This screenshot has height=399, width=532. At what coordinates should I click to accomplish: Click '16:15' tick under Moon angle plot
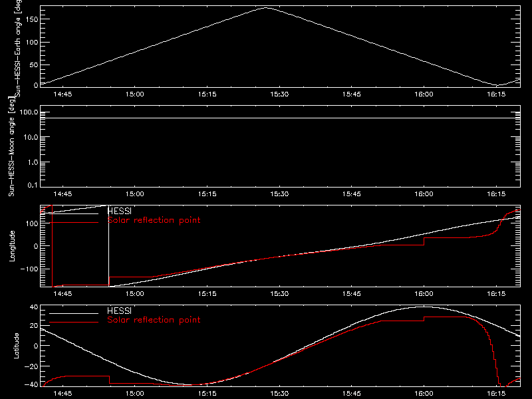(496, 194)
